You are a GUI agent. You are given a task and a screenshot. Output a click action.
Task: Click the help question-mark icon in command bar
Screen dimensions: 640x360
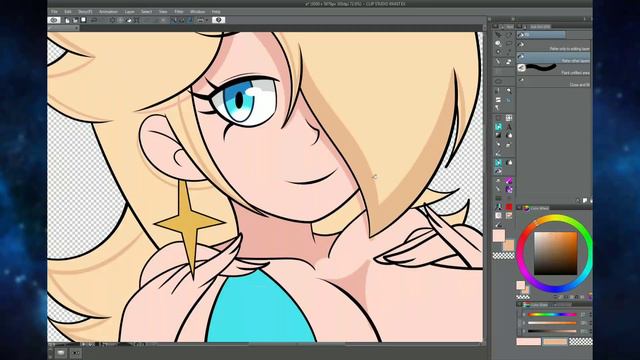(219, 20)
